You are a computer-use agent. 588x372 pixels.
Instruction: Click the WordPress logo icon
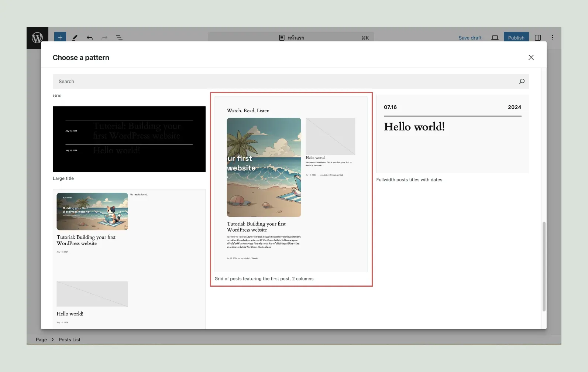[37, 38]
